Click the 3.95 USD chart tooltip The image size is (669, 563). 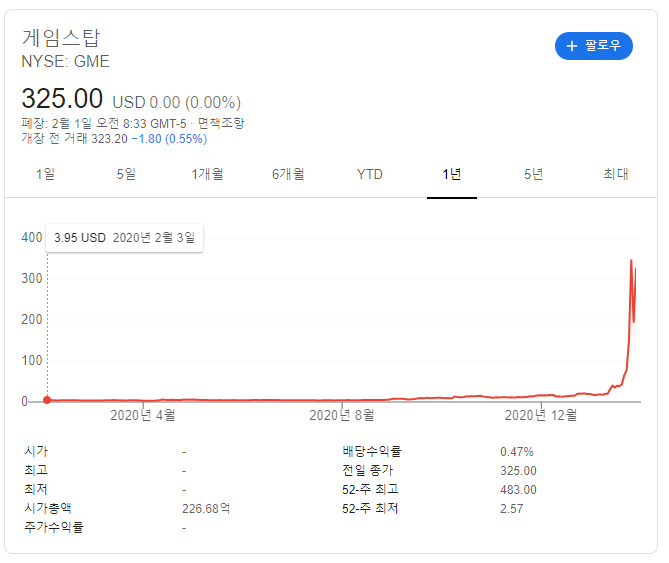pyautogui.click(x=124, y=238)
